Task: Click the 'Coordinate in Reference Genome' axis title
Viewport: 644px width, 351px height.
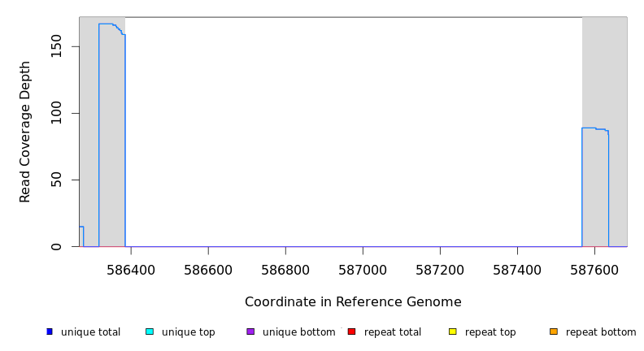Action: [x=353, y=302]
